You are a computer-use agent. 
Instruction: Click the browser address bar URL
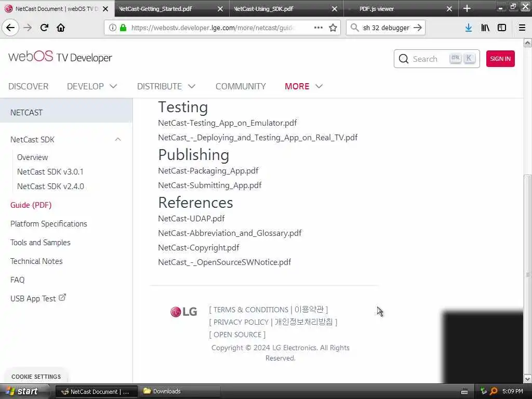(x=212, y=28)
